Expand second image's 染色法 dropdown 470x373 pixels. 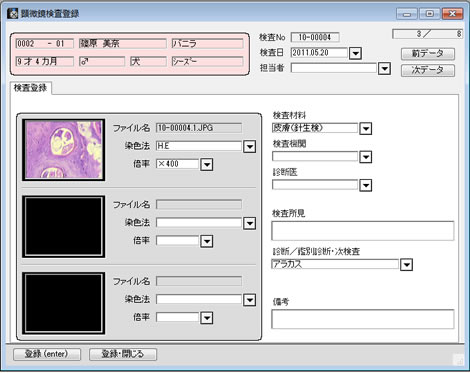tap(250, 223)
